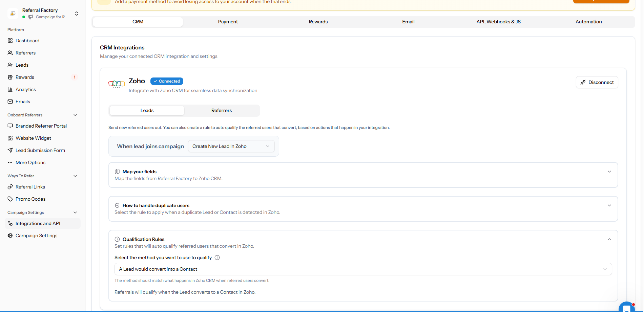Collapse the Ways To Refer section
Viewport: 644px width, 312px height.
(x=75, y=176)
